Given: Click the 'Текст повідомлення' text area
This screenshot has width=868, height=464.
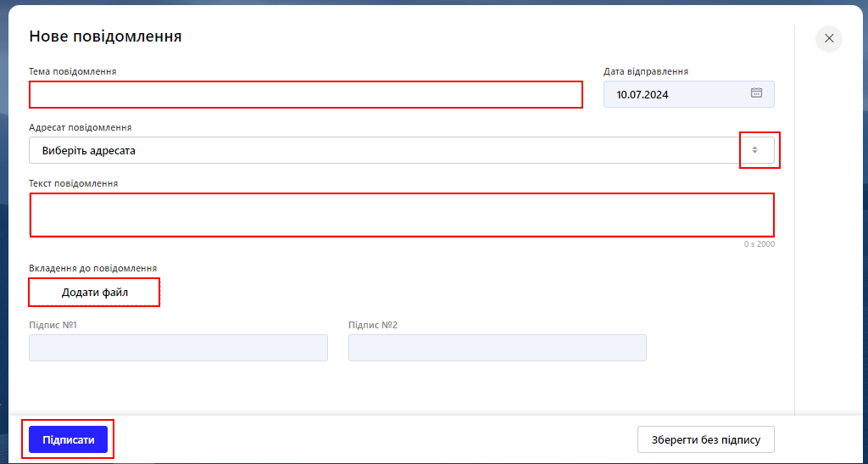Looking at the screenshot, I should tap(402, 215).
